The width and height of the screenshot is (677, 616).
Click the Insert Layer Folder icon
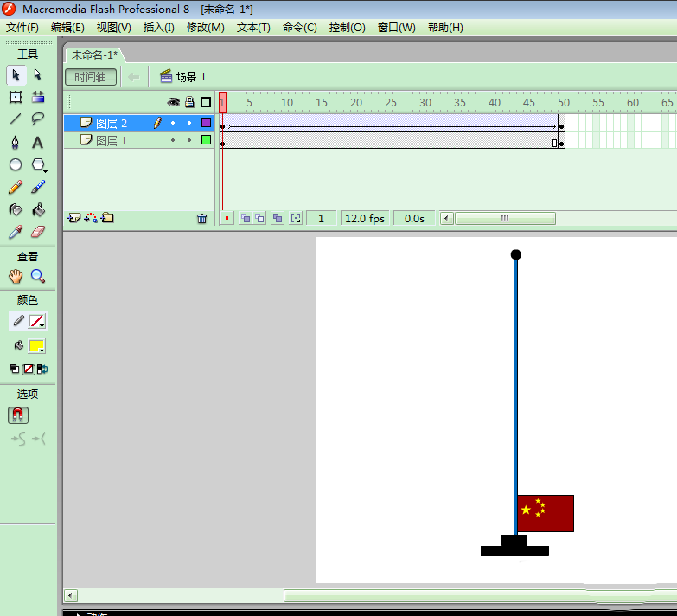click(x=107, y=219)
